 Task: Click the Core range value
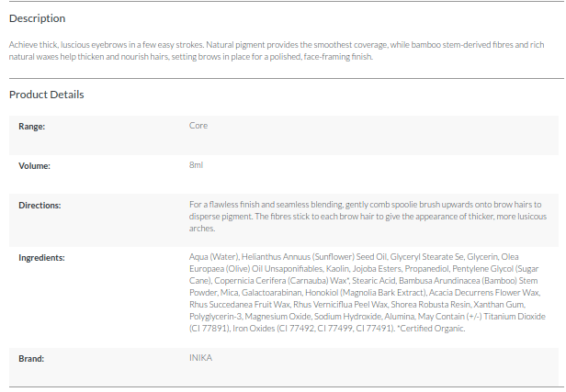coord(198,126)
